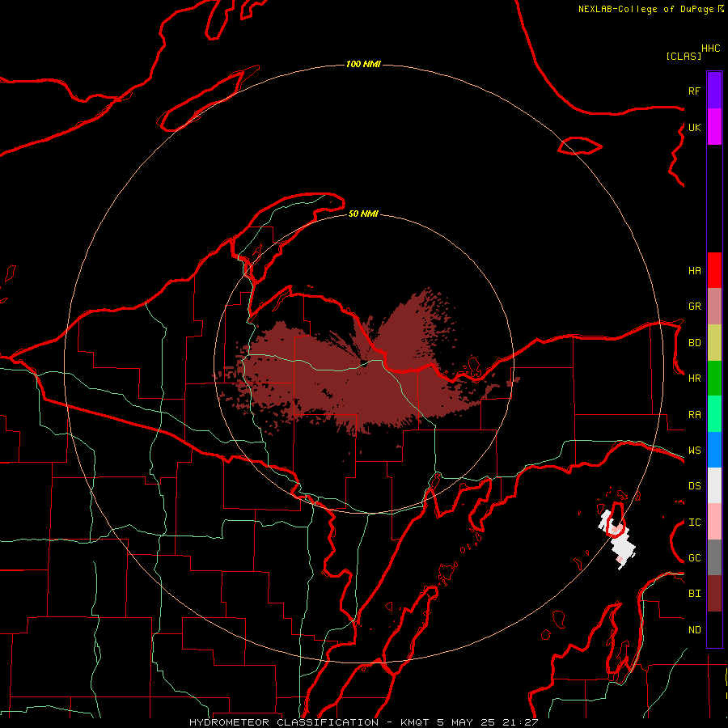
Task: Click the GR pink-brown legend swatch
Action: click(x=714, y=306)
